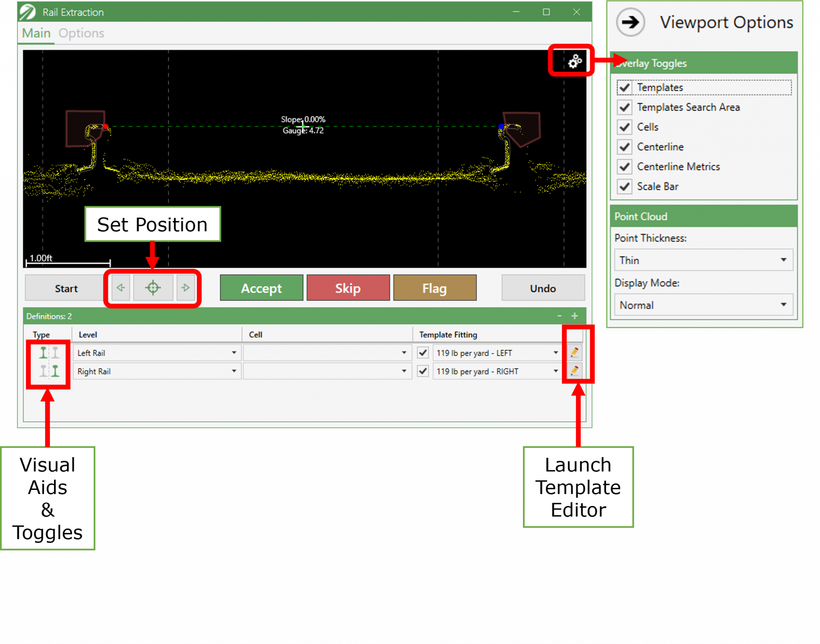Click the next position arrow icon
Image resolution: width=820 pixels, height=644 pixels.
click(x=185, y=287)
